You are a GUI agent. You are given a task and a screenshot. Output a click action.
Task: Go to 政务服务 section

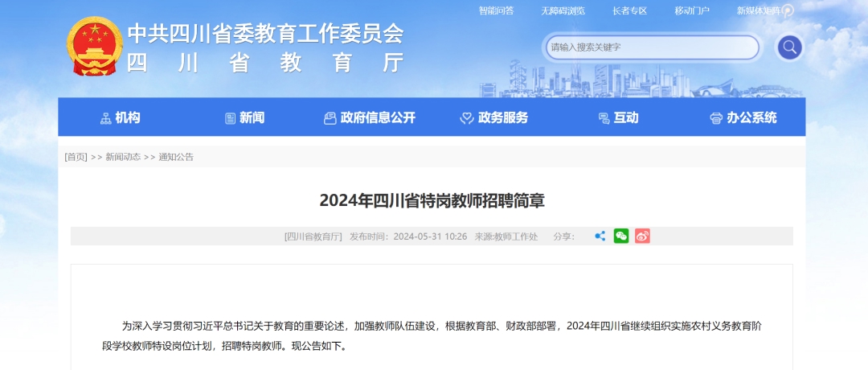pos(493,117)
